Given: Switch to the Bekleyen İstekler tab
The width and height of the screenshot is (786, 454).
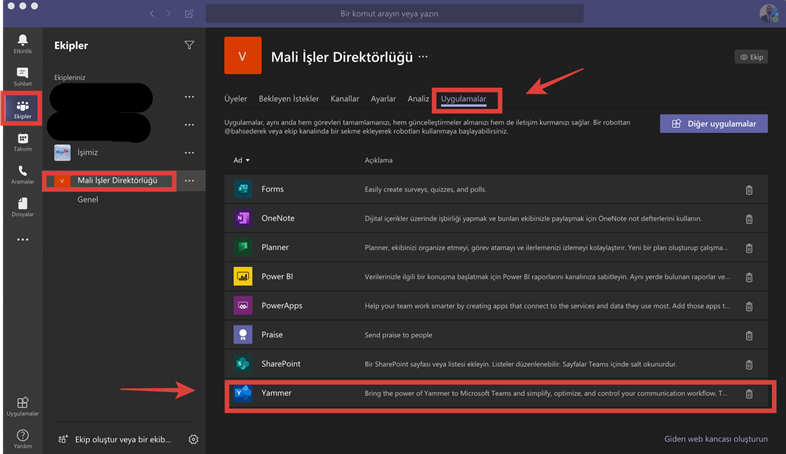Looking at the screenshot, I should click(289, 99).
